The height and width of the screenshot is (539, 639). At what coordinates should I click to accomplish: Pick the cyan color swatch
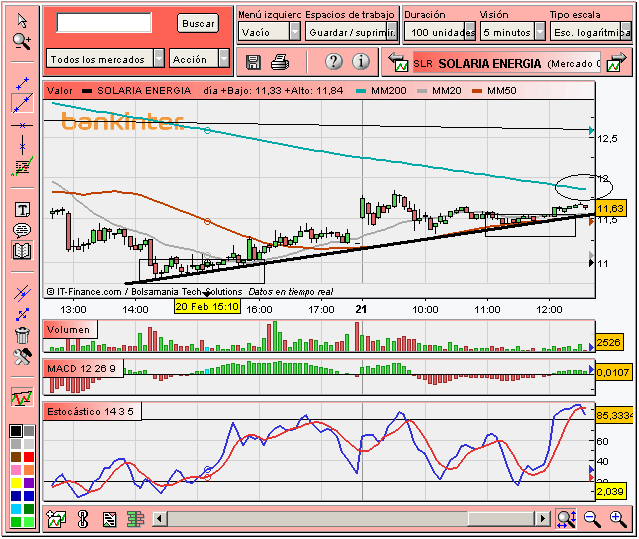tap(16, 509)
